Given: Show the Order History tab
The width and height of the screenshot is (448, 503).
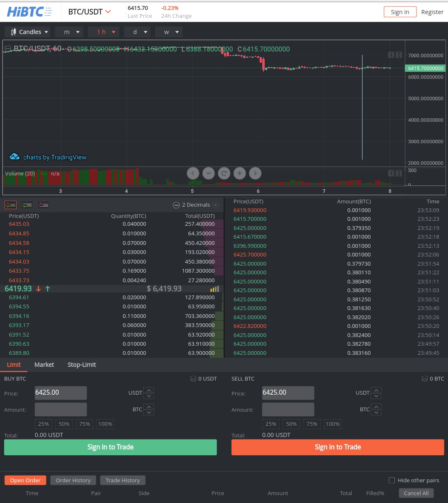Looking at the screenshot, I should [73, 480].
